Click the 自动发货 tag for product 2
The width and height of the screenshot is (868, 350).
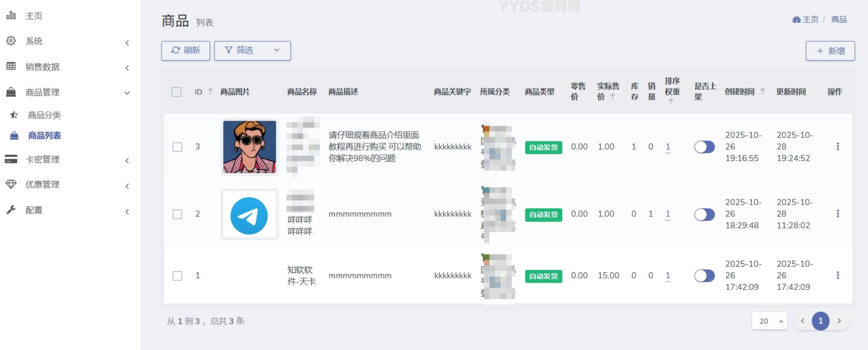click(543, 214)
